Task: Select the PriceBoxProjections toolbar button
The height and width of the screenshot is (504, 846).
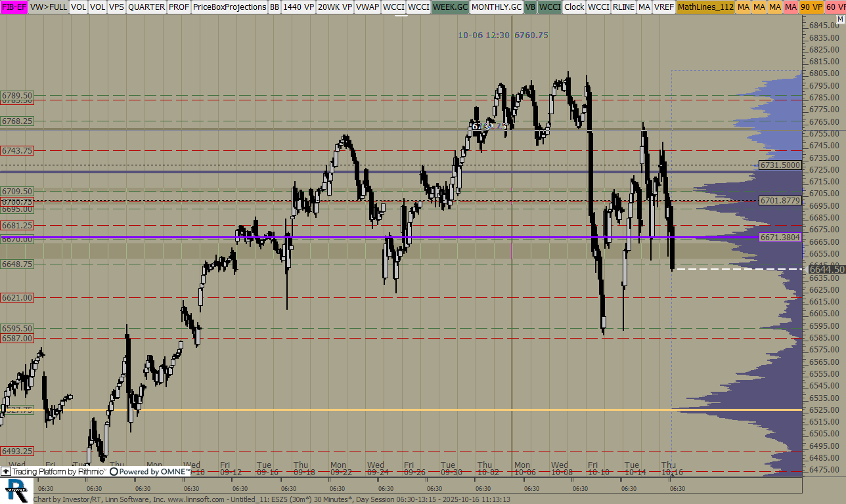Action: tap(229, 7)
